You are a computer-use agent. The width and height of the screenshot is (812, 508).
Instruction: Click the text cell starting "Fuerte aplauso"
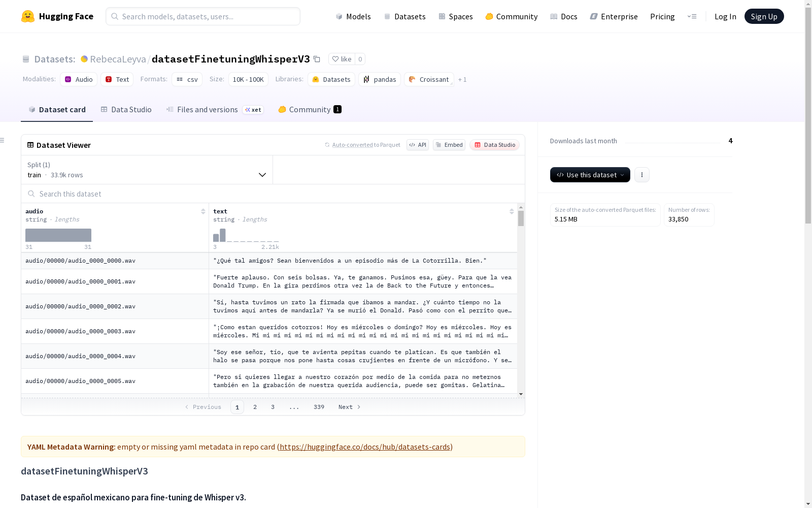pyautogui.click(x=363, y=281)
